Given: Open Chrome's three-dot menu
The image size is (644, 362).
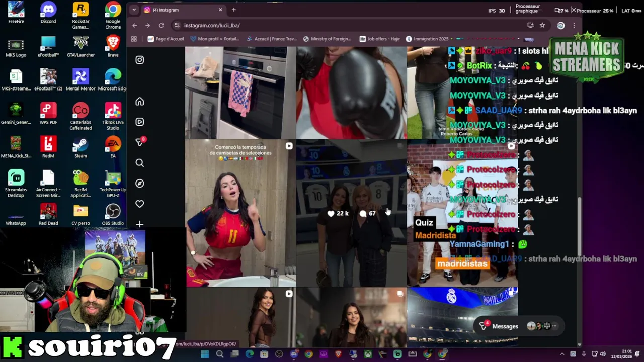Looking at the screenshot, I should coord(574,25).
